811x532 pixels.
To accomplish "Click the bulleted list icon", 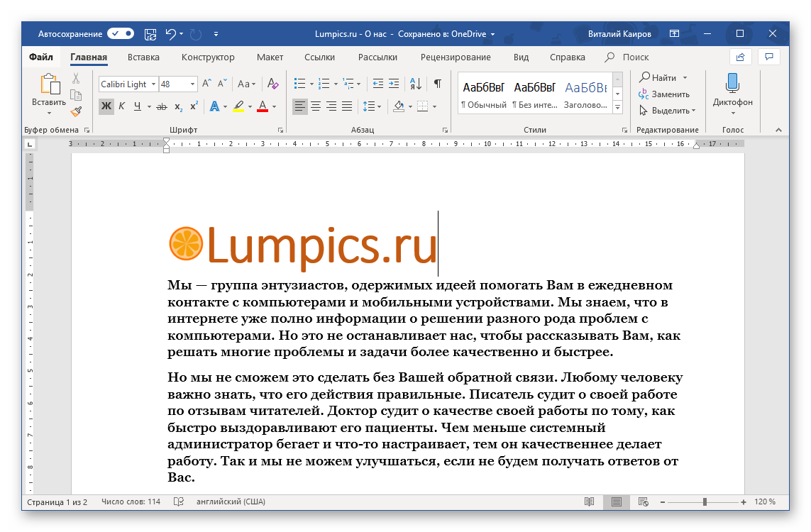I will (299, 84).
